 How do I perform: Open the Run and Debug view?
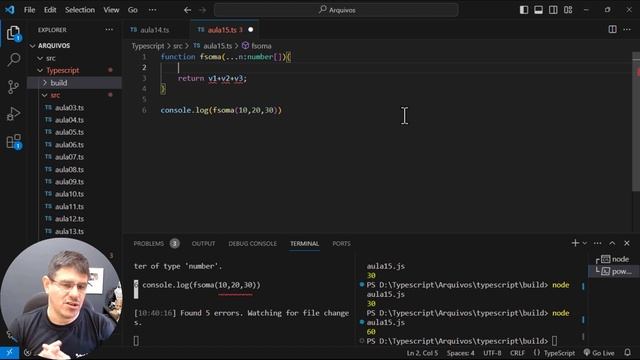[x=13, y=114]
